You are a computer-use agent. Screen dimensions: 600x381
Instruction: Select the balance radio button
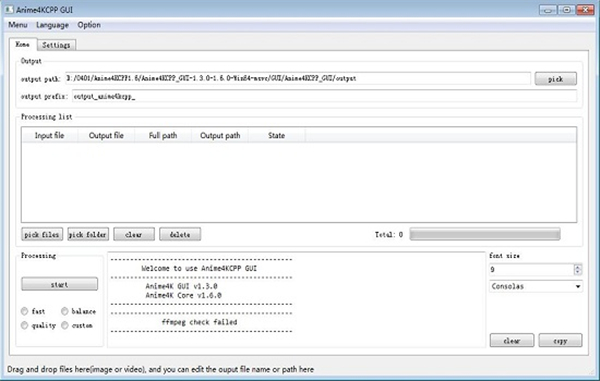(65, 311)
